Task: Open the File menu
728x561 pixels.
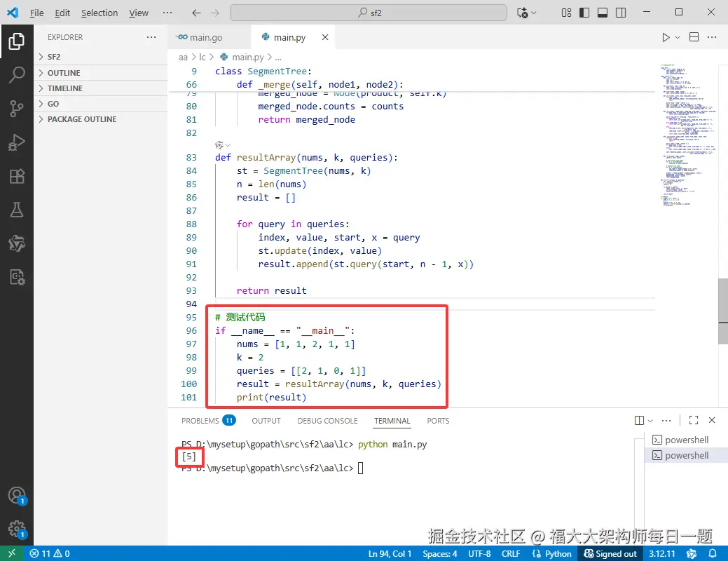Action: click(36, 13)
